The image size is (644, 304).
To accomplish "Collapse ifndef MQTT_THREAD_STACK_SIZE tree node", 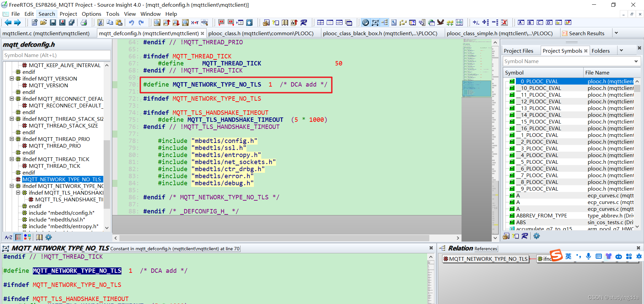I will click(12, 119).
